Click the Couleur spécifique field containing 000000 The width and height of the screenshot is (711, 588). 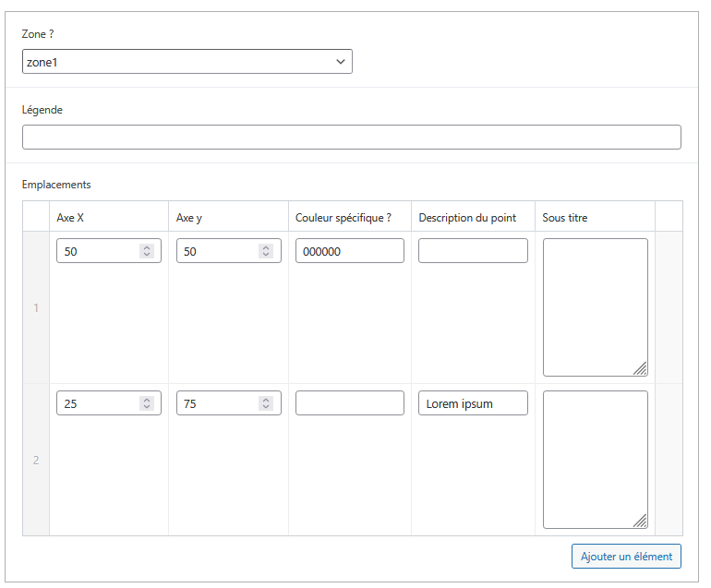[x=349, y=251]
